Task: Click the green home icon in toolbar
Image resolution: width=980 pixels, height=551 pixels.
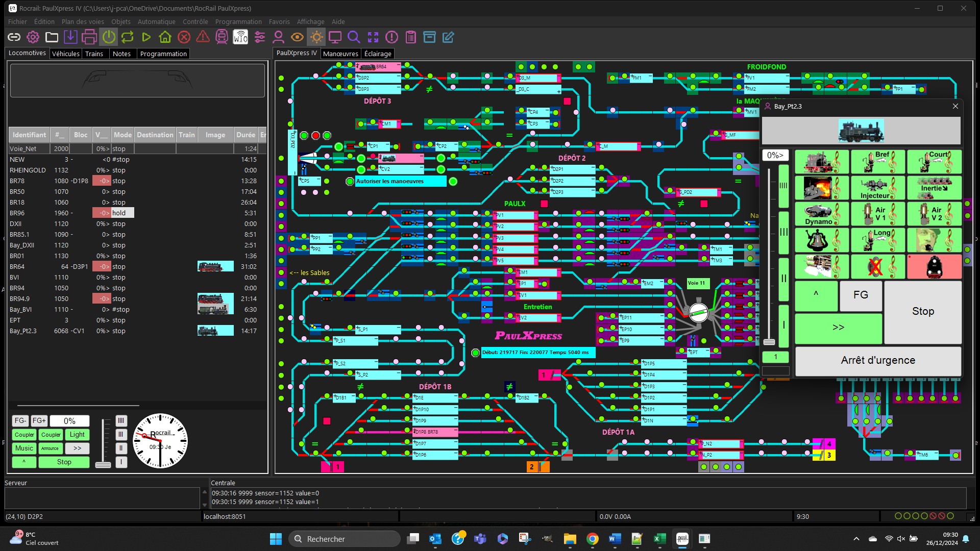Action: tap(165, 37)
